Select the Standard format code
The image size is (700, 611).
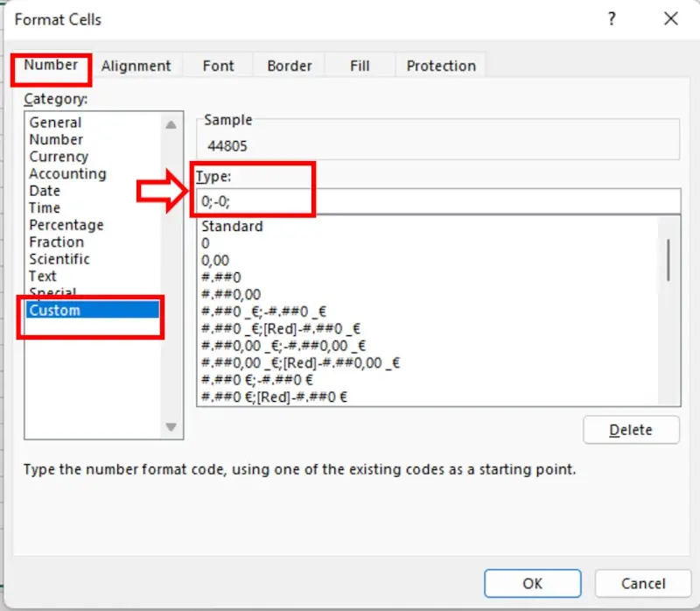pyautogui.click(x=232, y=227)
